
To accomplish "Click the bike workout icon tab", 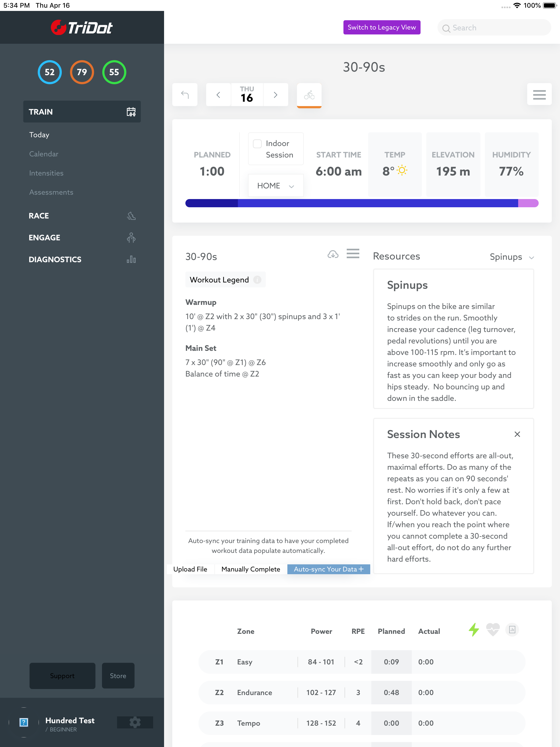I will tap(309, 95).
